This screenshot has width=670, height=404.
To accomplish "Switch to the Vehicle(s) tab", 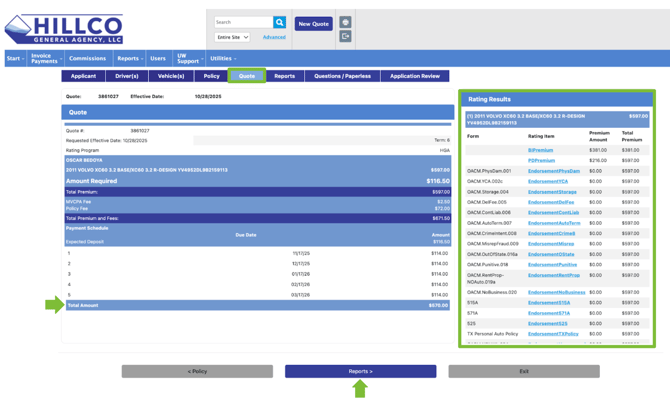I will pos(171,76).
